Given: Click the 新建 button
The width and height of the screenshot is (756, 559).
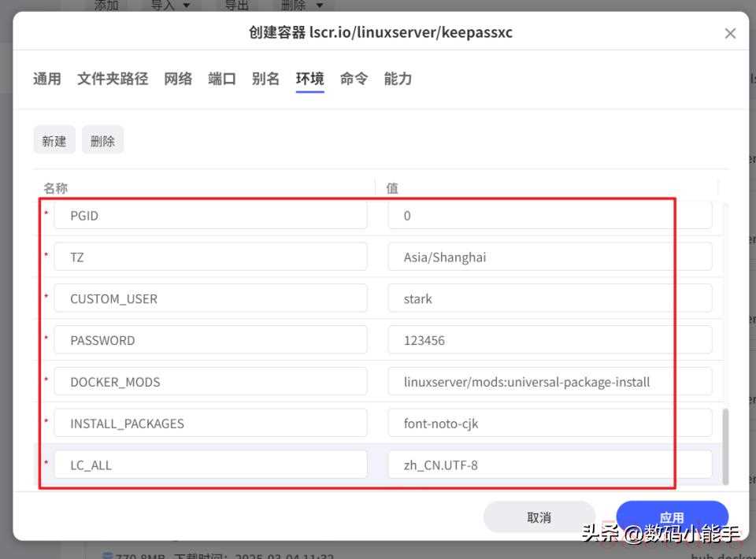Looking at the screenshot, I should (54, 141).
